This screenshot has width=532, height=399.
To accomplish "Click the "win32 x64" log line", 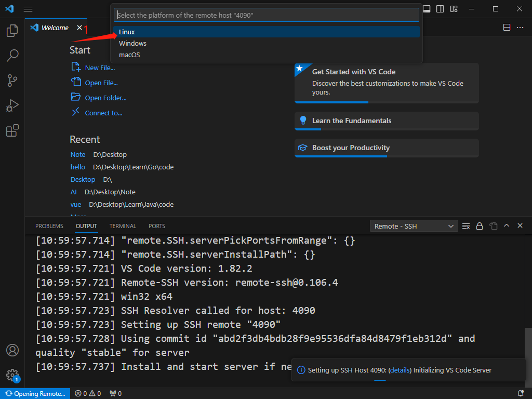I will pyautogui.click(x=104, y=297).
